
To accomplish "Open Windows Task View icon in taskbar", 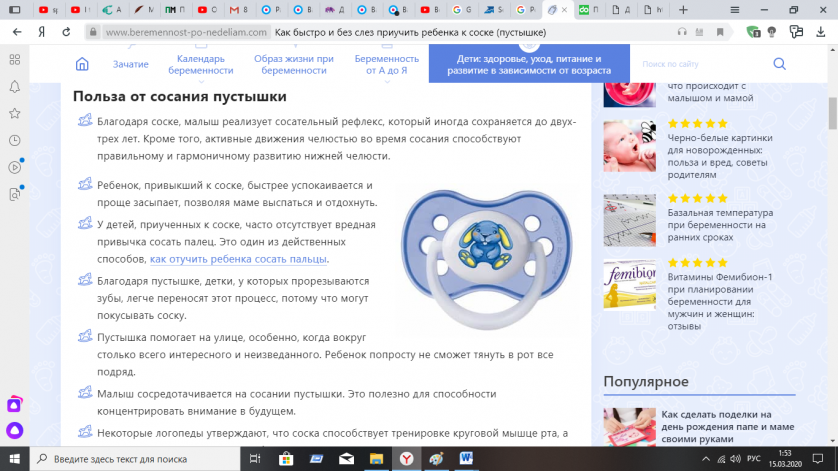I will [x=255, y=459].
